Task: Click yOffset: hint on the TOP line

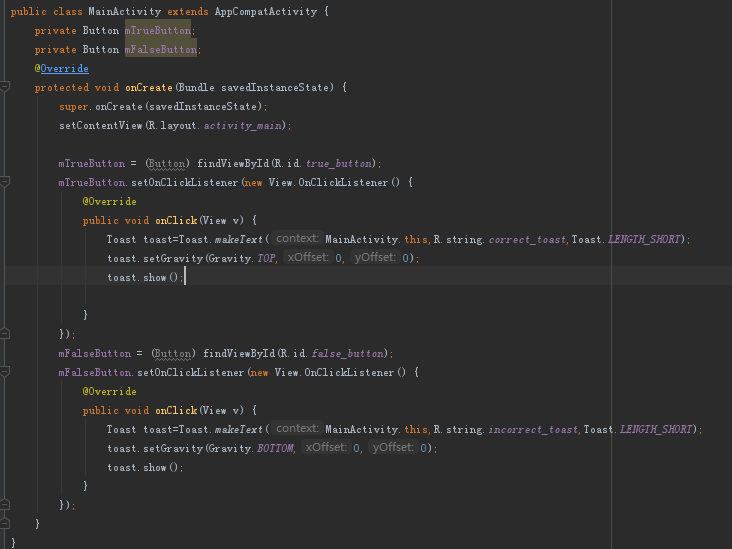Action: click(x=375, y=257)
